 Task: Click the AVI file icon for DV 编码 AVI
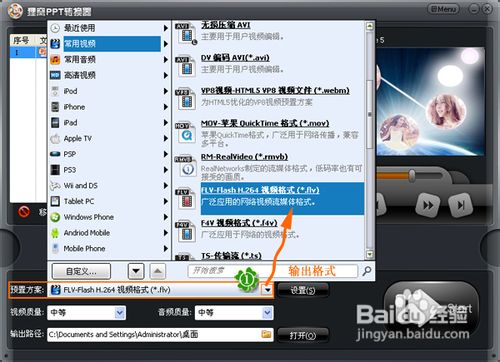[x=186, y=66]
